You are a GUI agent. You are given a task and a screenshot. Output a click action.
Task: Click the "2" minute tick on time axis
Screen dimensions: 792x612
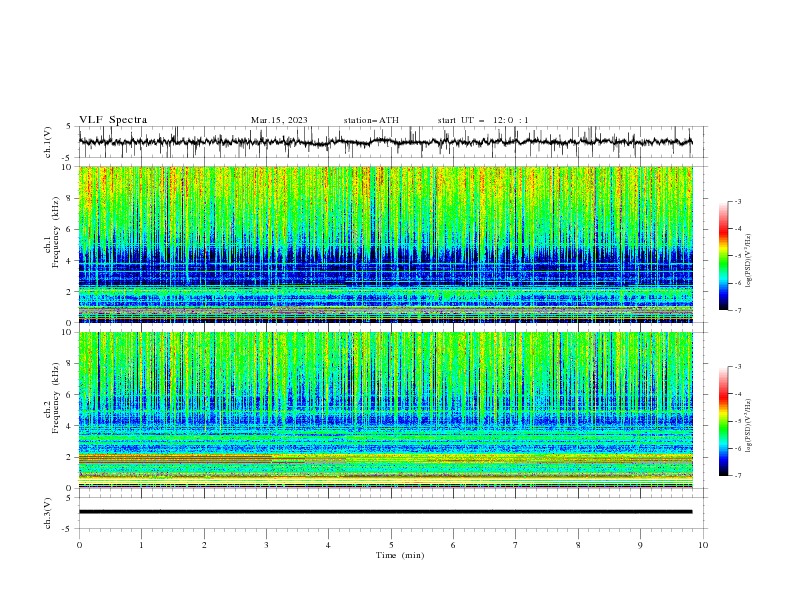(x=204, y=545)
